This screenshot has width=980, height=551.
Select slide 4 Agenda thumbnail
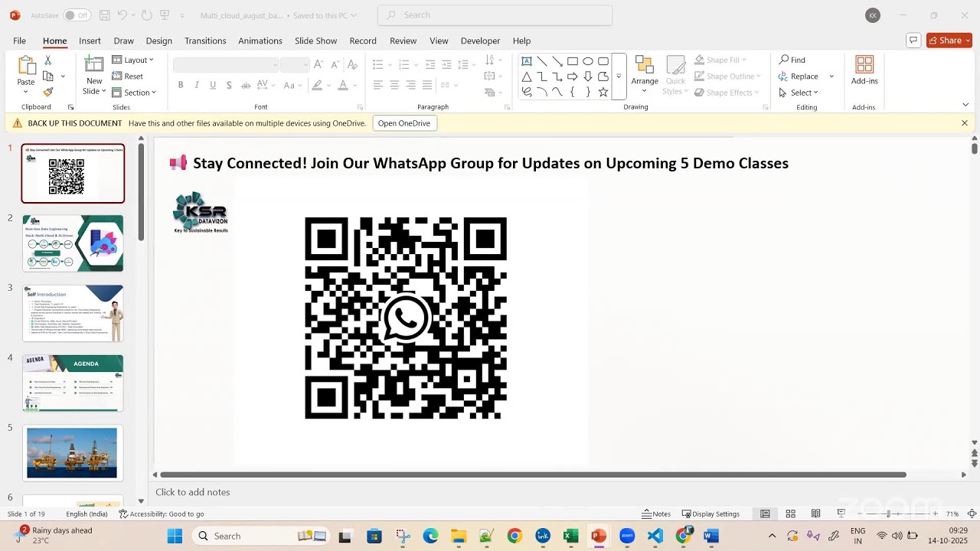pyautogui.click(x=73, y=383)
